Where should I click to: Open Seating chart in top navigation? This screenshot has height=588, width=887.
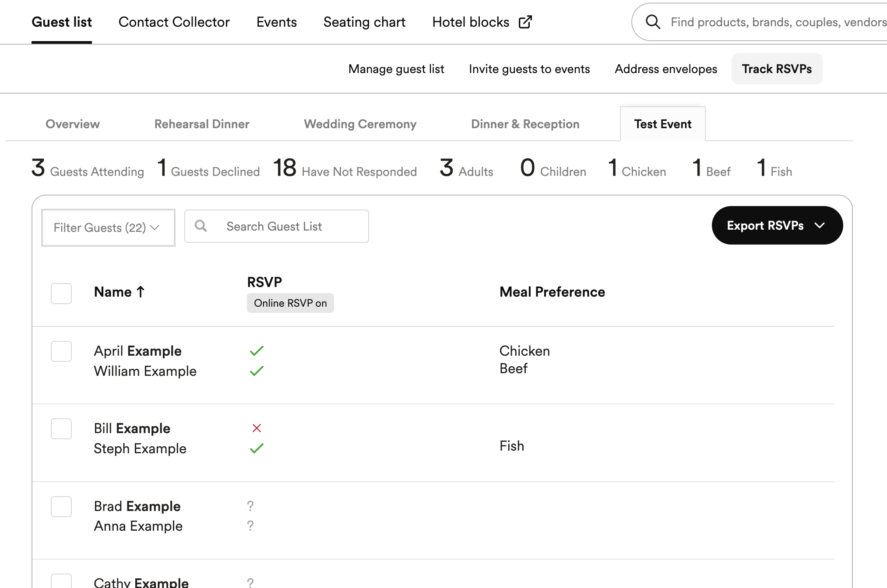tap(364, 22)
